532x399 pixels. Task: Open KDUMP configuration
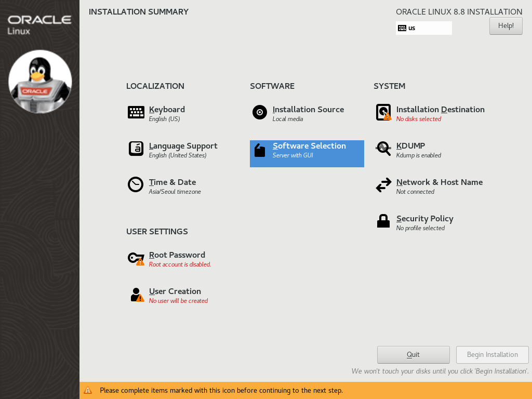pyautogui.click(x=410, y=146)
